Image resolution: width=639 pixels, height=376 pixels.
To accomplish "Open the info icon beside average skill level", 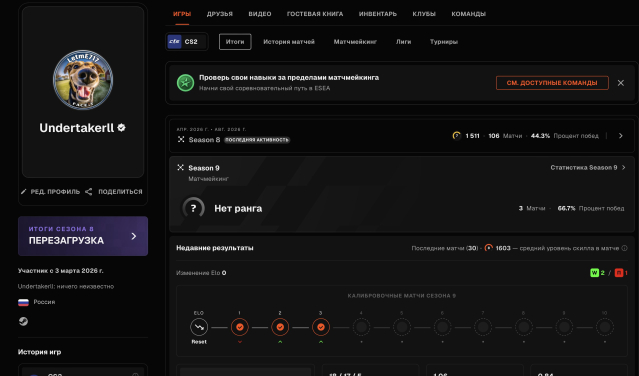I will tap(624, 248).
